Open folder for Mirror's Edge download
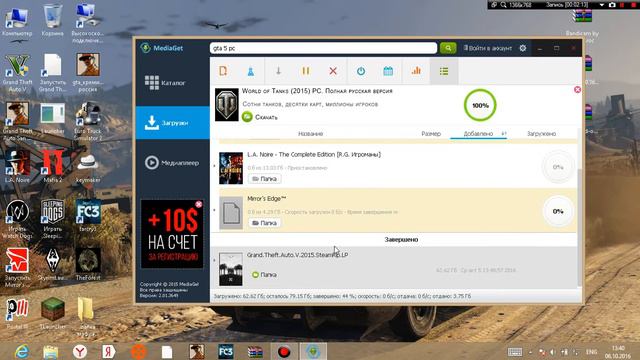Image resolution: width=640 pixels, height=360 pixels. (x=264, y=223)
